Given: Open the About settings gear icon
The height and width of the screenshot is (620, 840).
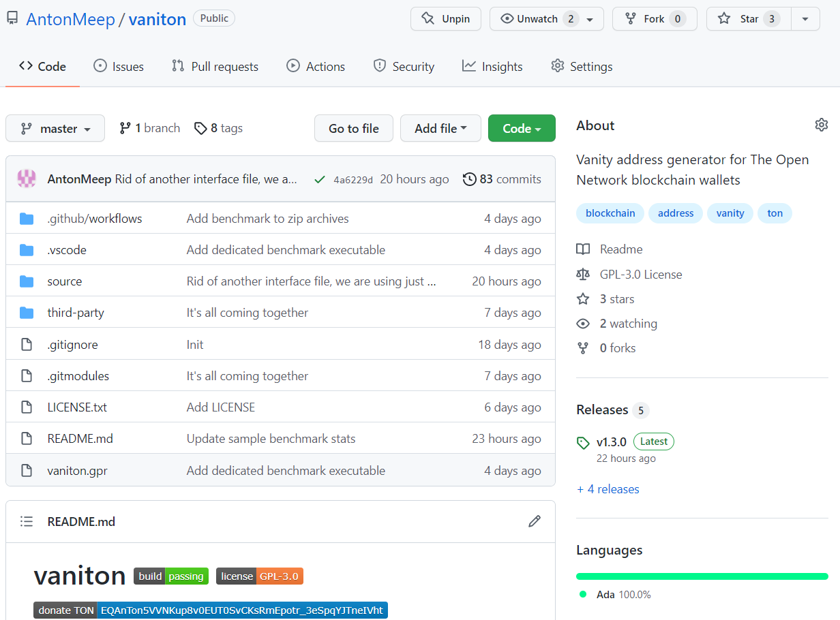Looking at the screenshot, I should pos(822,125).
